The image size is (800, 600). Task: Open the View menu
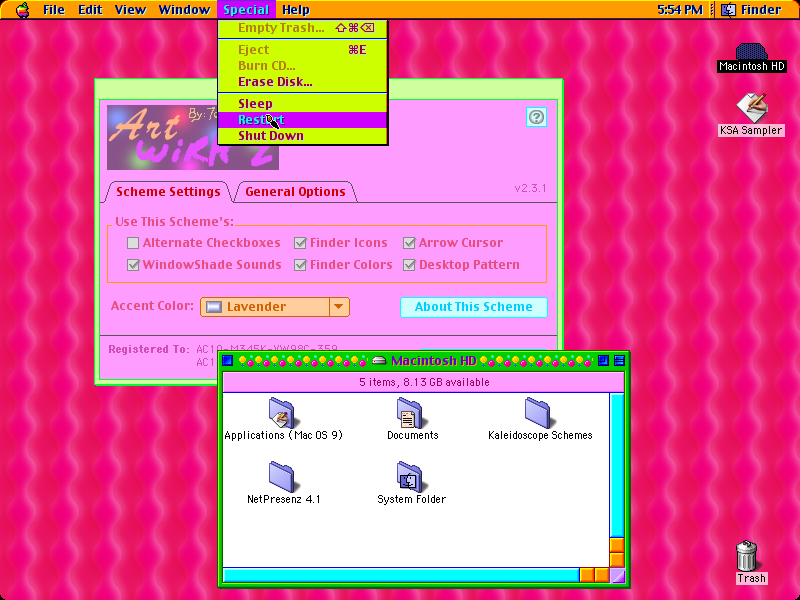pyautogui.click(x=130, y=10)
